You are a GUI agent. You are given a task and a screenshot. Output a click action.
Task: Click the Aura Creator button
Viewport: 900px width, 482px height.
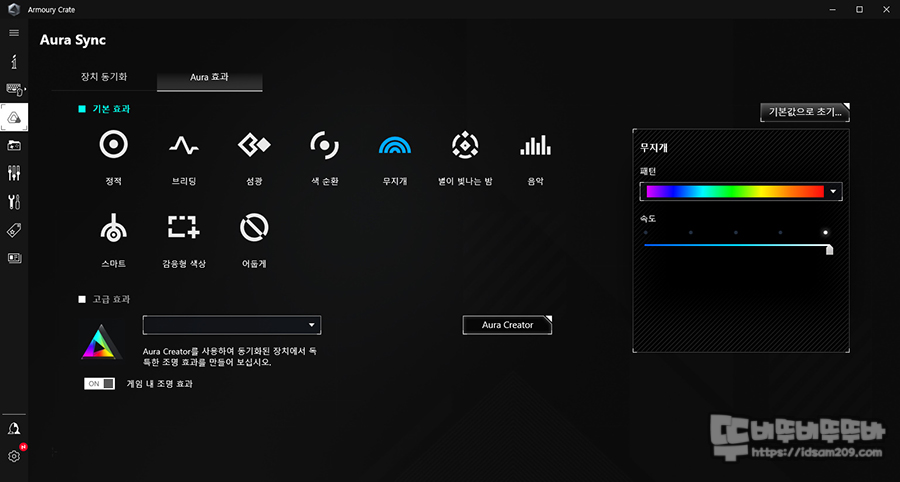coord(507,325)
